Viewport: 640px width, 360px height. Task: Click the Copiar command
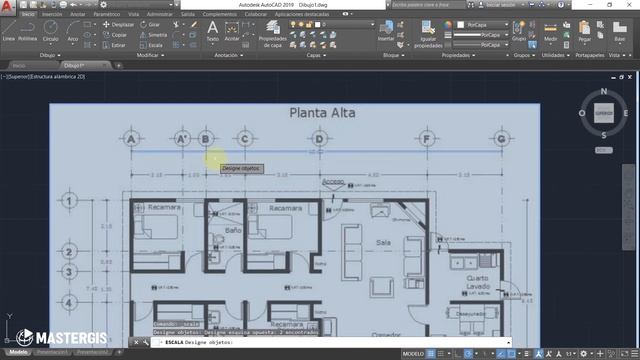(x=115, y=35)
